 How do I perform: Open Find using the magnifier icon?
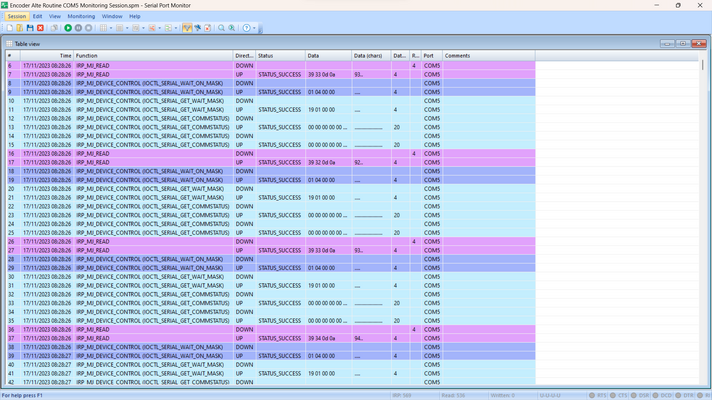221,28
